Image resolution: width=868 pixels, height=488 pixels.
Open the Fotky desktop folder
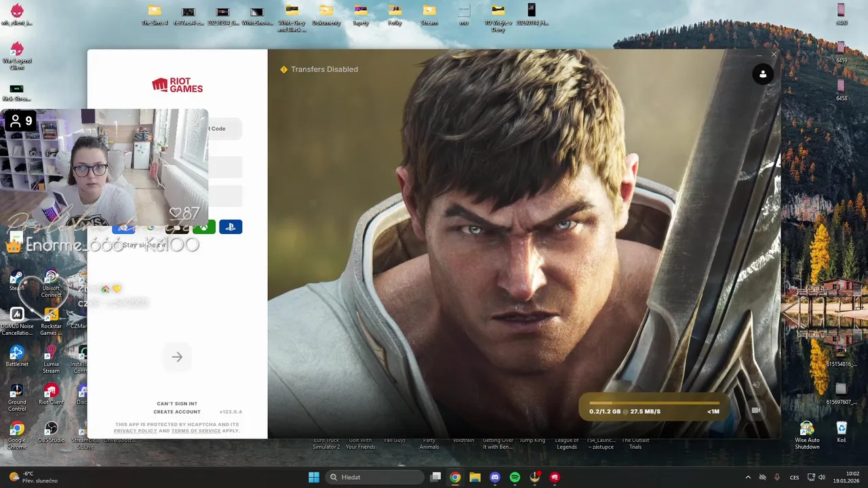click(x=395, y=15)
